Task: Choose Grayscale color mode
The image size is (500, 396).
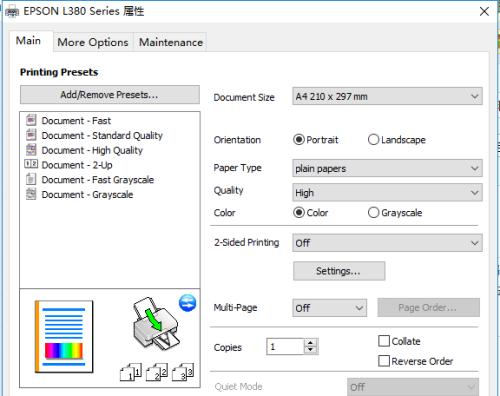Action: point(373,212)
